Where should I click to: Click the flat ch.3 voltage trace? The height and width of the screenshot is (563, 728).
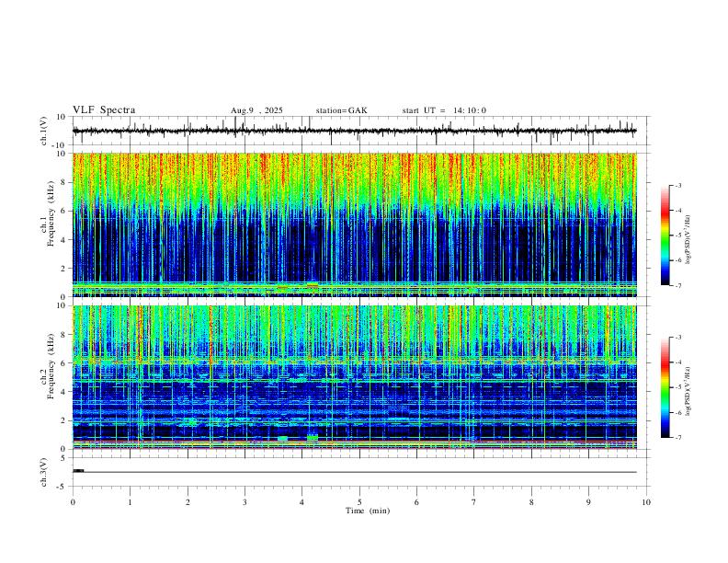click(x=354, y=472)
